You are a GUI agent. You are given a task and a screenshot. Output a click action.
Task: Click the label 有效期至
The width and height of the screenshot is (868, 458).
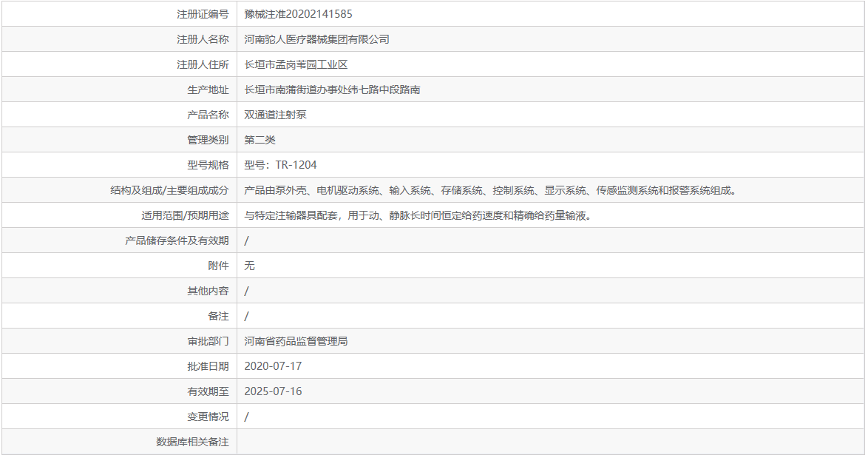[x=208, y=391]
